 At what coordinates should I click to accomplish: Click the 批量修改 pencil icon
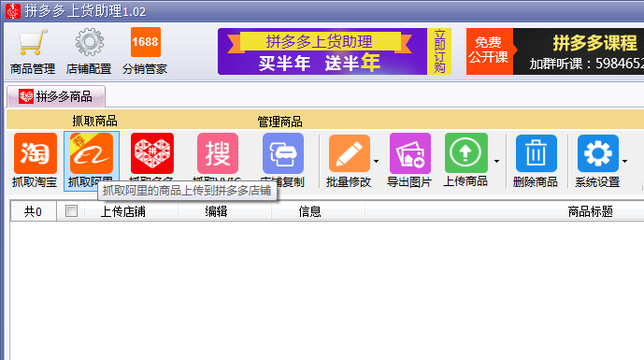pyautogui.click(x=350, y=153)
